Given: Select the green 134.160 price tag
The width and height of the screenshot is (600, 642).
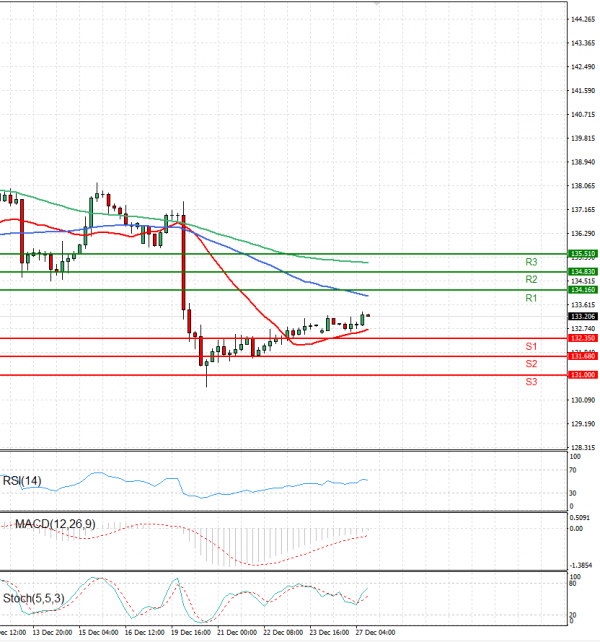Looking at the screenshot, I should (x=582, y=290).
